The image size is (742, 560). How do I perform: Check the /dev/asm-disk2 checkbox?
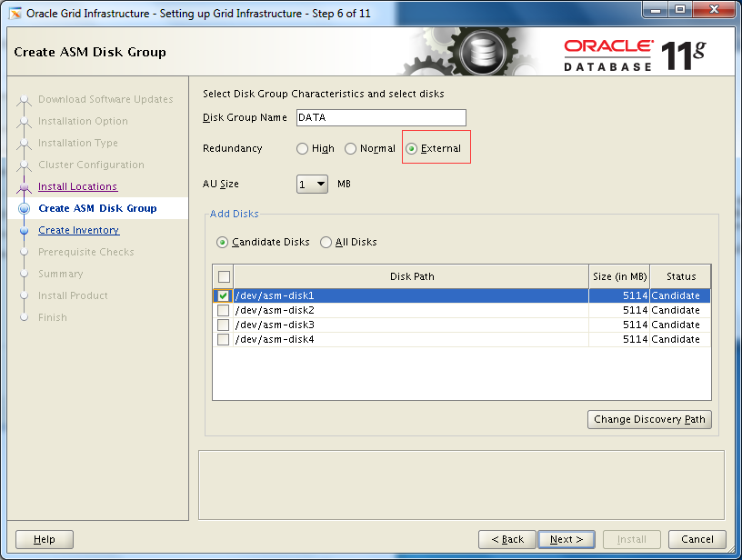tap(223, 310)
